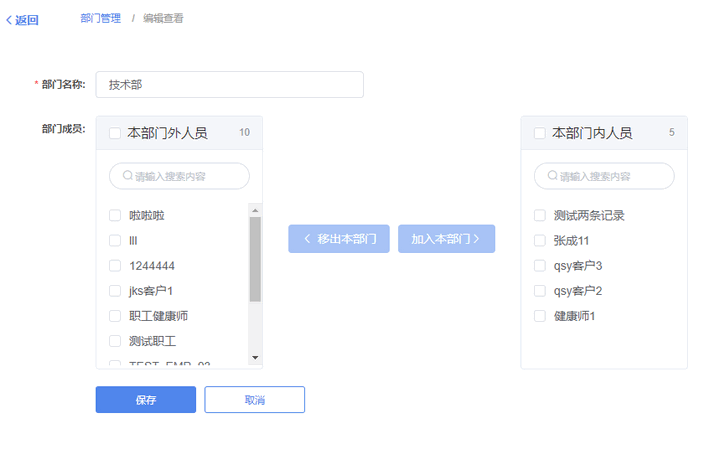Check the 测试两条记录 checkbox
Image resolution: width=720 pixels, height=455 pixels.
pos(540,215)
